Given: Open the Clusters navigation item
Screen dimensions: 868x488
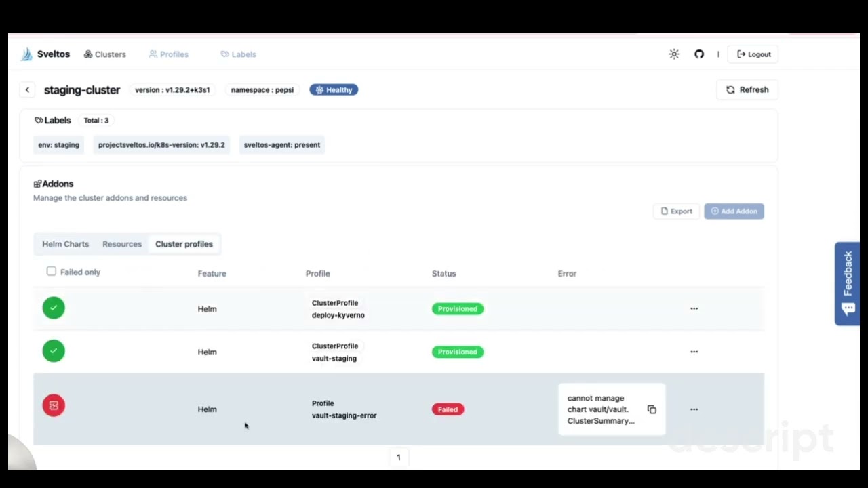Looking at the screenshot, I should pos(105,54).
